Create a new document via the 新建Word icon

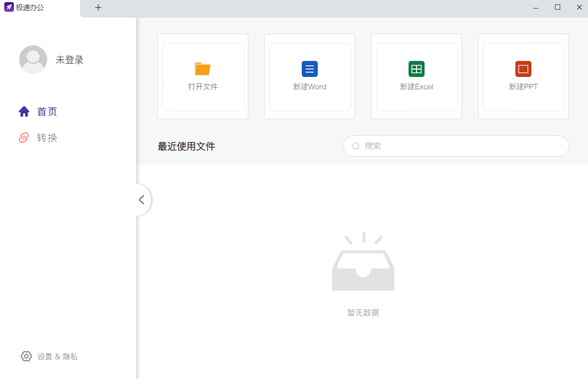309,69
